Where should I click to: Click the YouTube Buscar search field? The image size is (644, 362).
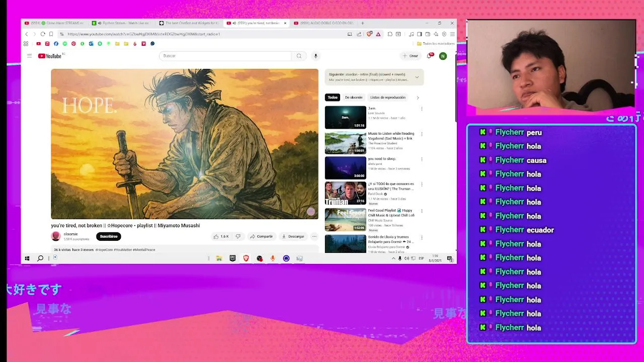click(x=225, y=56)
